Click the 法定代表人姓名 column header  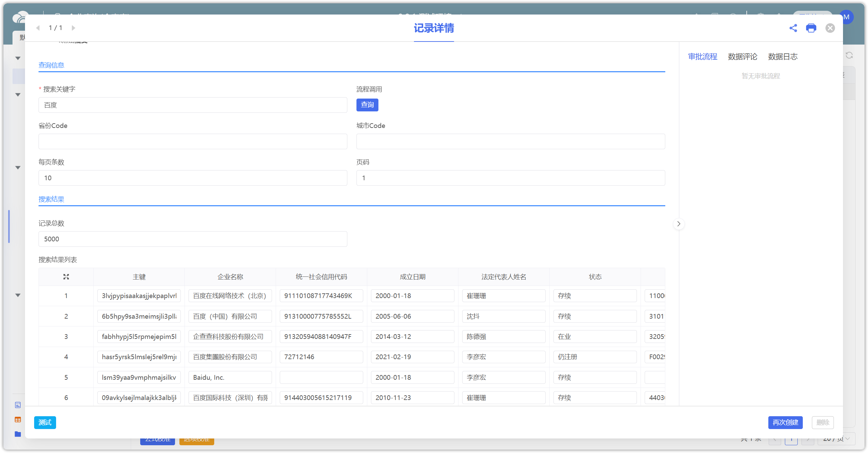point(504,277)
